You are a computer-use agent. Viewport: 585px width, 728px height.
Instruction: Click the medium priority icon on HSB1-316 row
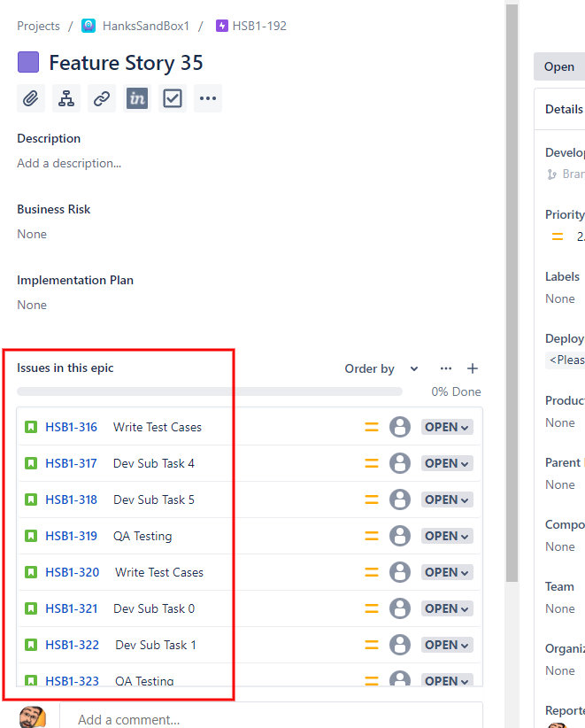pos(372,427)
